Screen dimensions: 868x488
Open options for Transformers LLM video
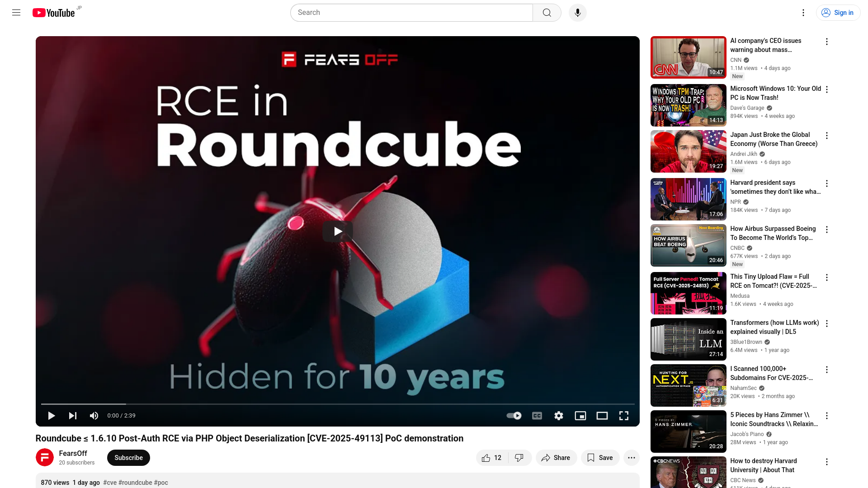827,324
